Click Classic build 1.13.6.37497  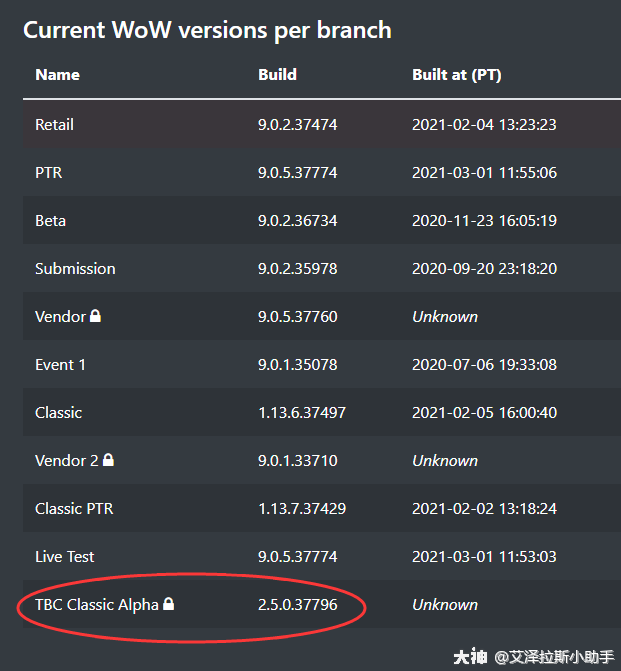pos(302,412)
